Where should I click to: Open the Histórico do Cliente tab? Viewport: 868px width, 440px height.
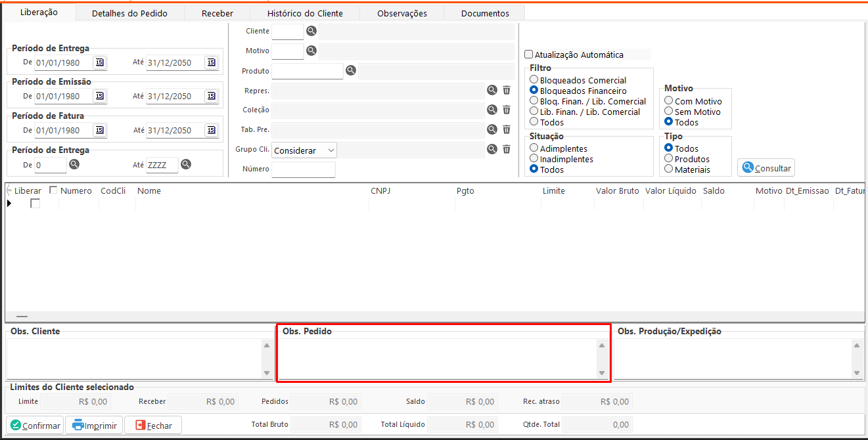[x=305, y=13]
